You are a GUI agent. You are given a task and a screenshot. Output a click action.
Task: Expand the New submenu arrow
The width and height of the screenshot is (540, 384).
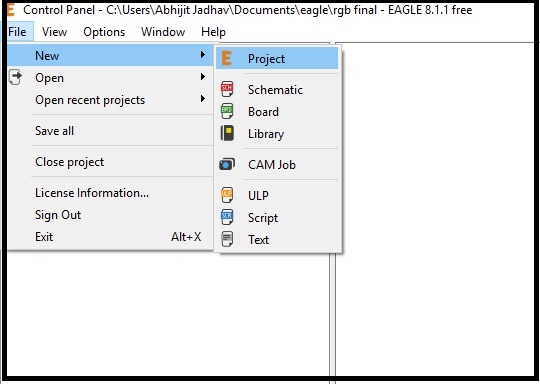(203, 55)
